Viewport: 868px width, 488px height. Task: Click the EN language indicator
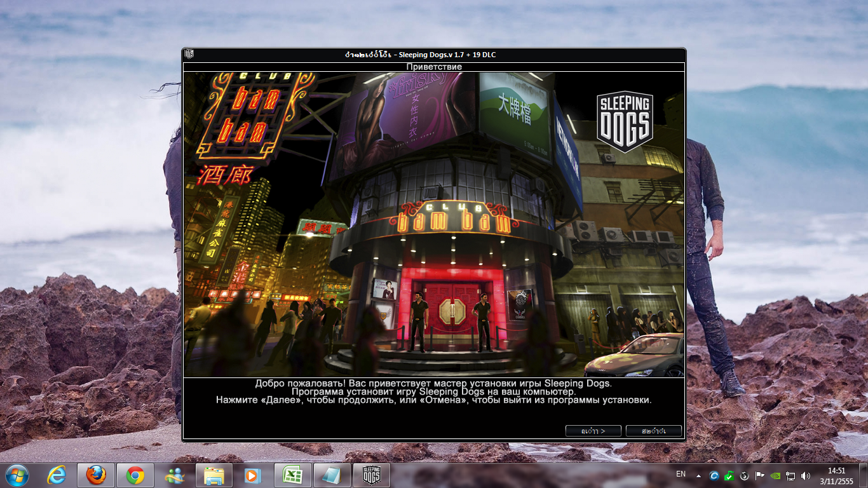click(x=681, y=474)
